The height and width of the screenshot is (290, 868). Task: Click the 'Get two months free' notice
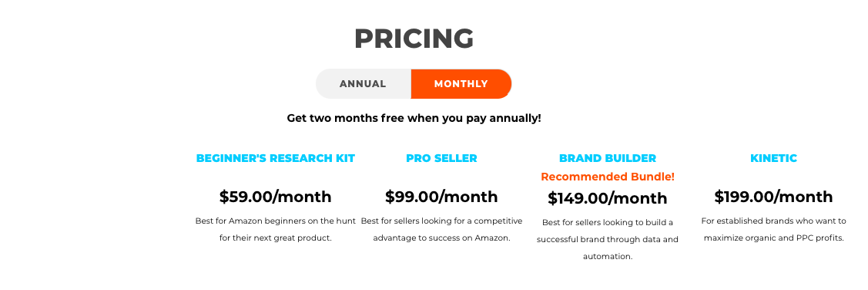414,118
